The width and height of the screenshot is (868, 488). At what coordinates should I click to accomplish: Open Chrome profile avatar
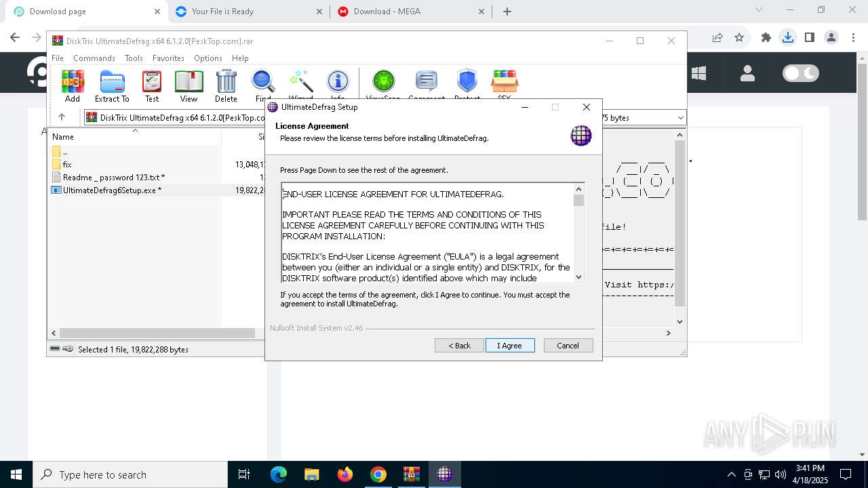[831, 37]
